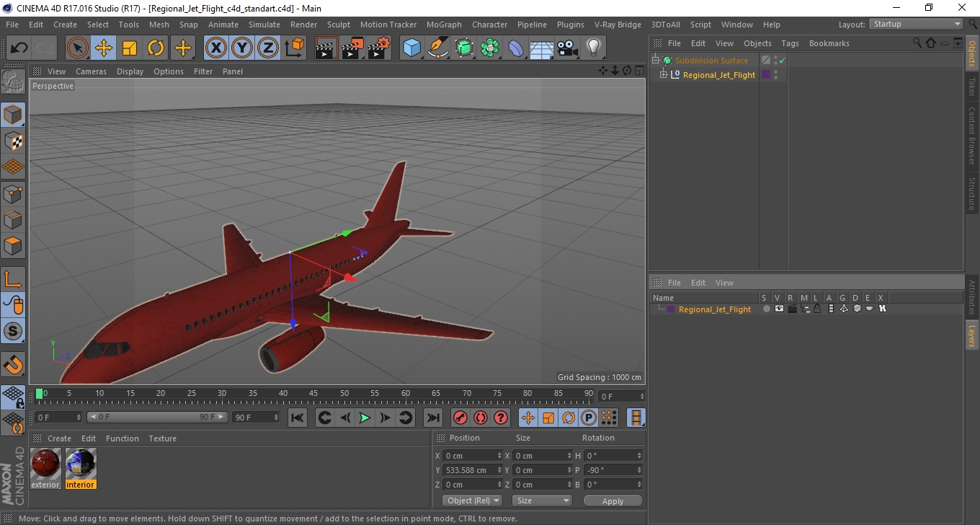Image resolution: width=980 pixels, height=525 pixels.
Task: Switch to Points mode
Action: (13, 193)
